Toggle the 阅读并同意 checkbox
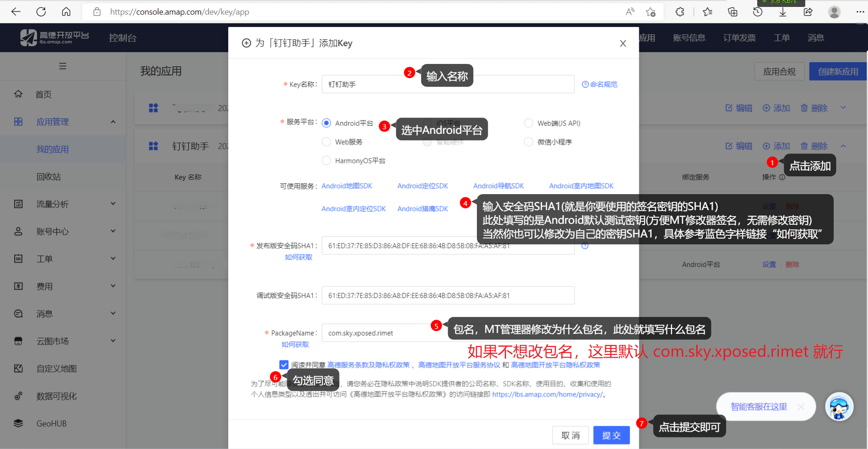This screenshot has height=449, width=868. [284, 364]
